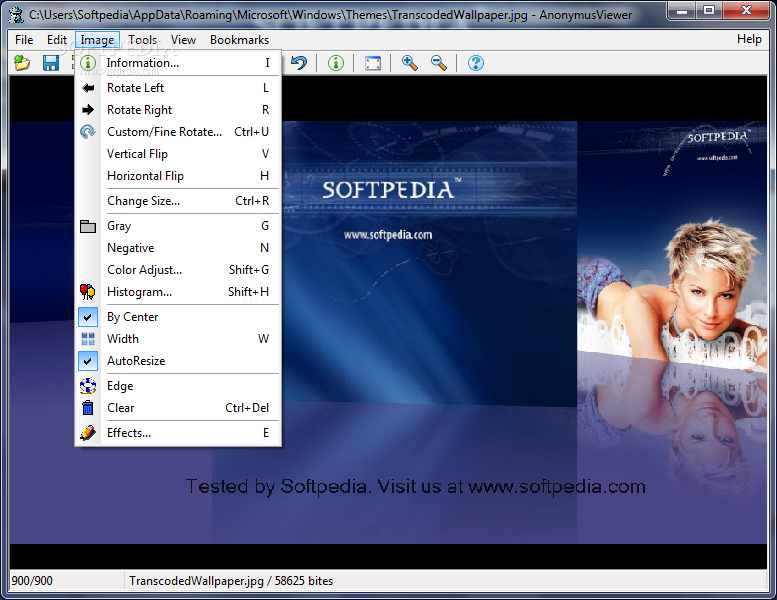Click the right arrow icon beside Rotate Right

(88, 110)
